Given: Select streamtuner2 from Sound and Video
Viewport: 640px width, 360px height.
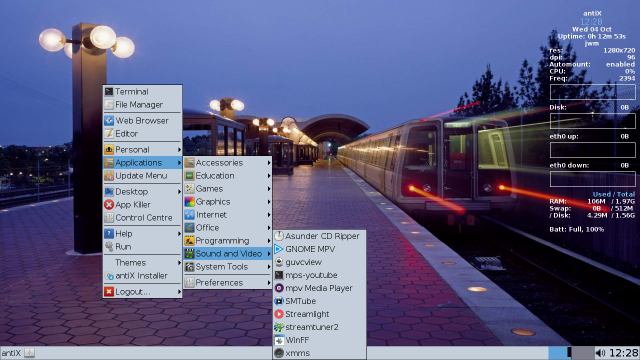Looking at the screenshot, I should click(319, 327).
